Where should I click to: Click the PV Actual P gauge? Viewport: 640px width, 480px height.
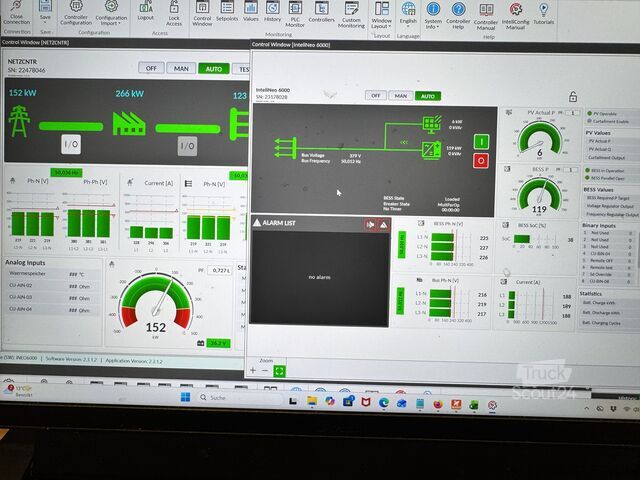539,139
